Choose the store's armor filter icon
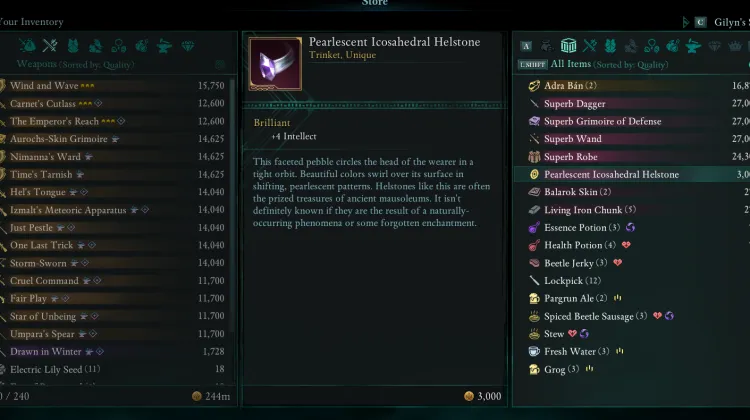The image size is (750, 420). [x=612, y=45]
